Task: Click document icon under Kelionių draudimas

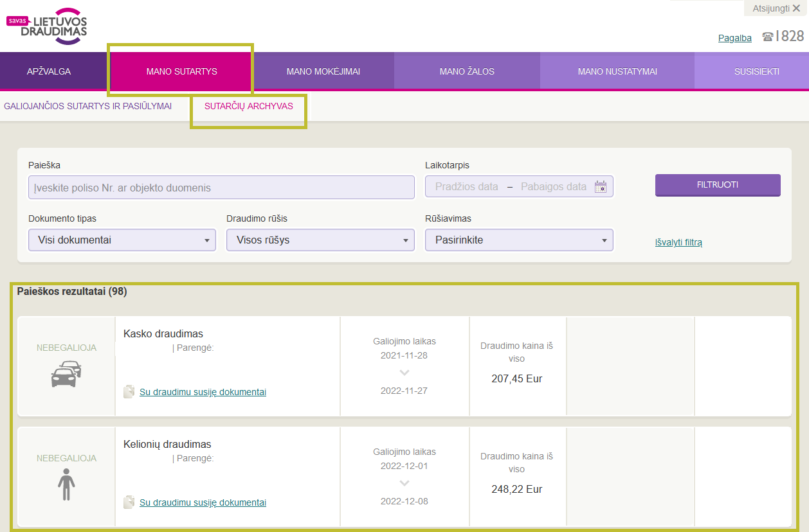Action: tap(129, 502)
